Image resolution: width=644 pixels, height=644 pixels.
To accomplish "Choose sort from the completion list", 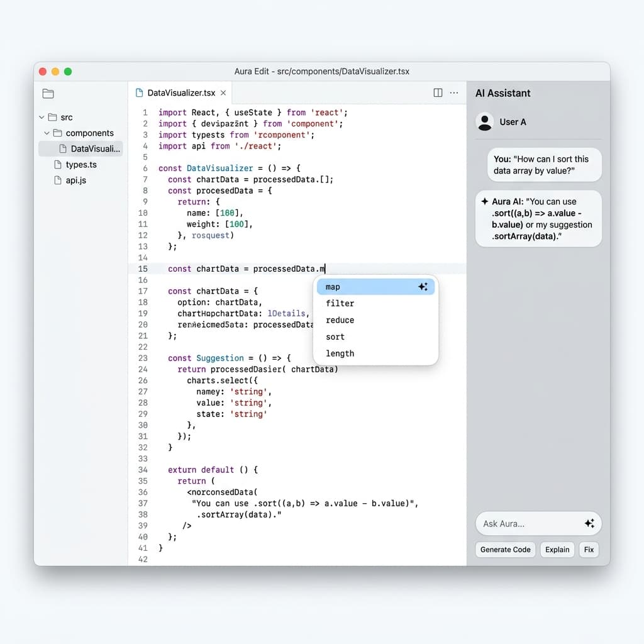I will click(x=335, y=336).
